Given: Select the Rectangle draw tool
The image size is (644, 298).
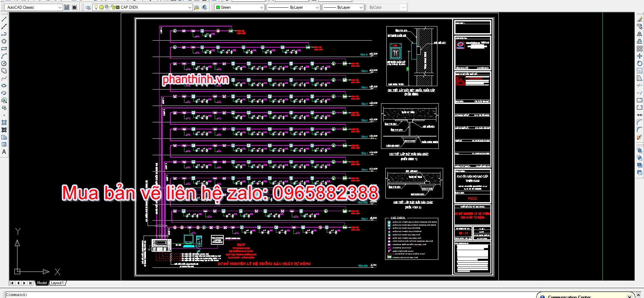Looking at the screenshot, I should click(x=4, y=49).
